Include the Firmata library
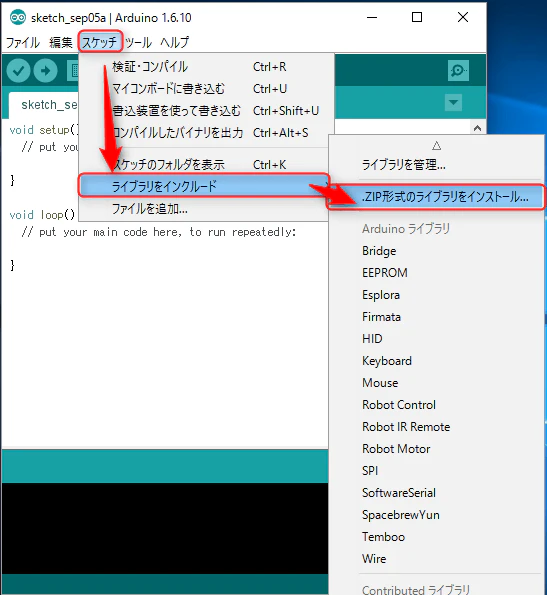Image resolution: width=547 pixels, height=595 pixels. coord(436,317)
